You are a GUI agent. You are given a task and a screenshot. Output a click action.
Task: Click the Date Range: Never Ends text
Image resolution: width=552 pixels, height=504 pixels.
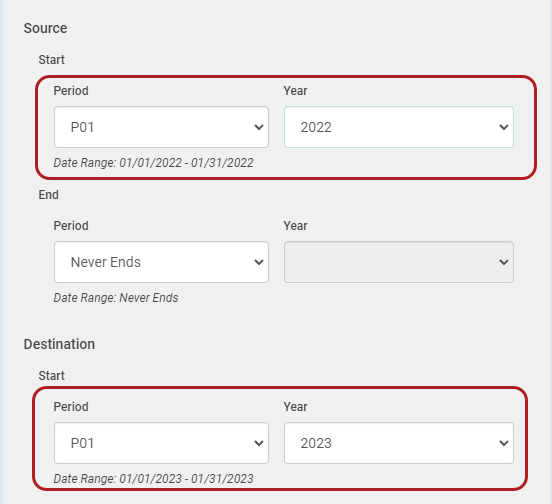click(x=116, y=298)
